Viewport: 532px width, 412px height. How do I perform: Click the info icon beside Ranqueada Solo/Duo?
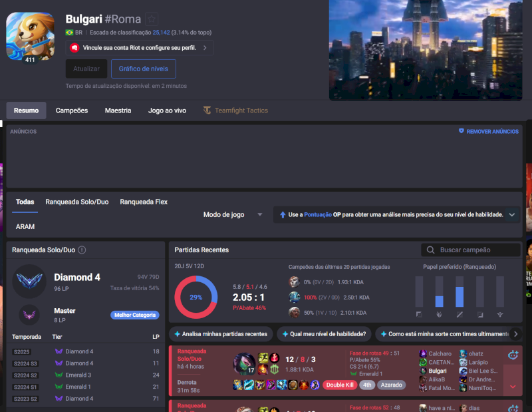pyautogui.click(x=82, y=250)
